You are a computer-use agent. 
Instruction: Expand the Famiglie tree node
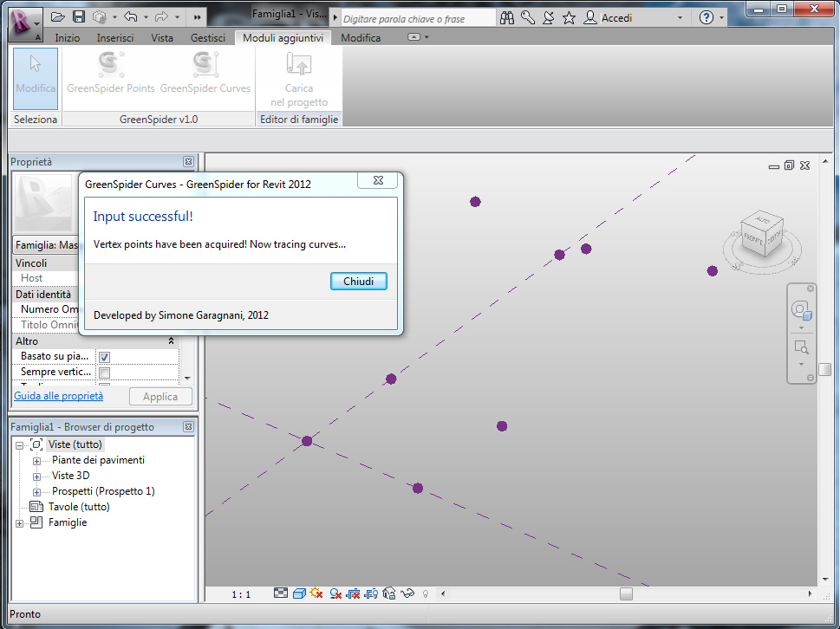[19, 523]
